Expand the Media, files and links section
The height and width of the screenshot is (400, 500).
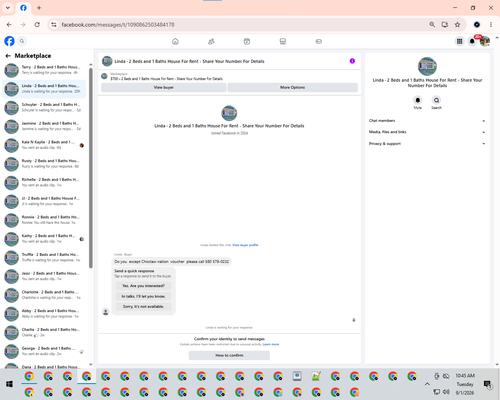coord(427,132)
